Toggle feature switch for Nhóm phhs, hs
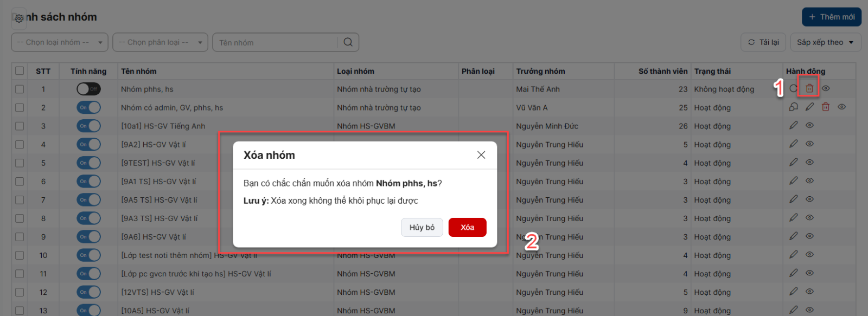Screen dimensions: 868x316 [x=88, y=89]
